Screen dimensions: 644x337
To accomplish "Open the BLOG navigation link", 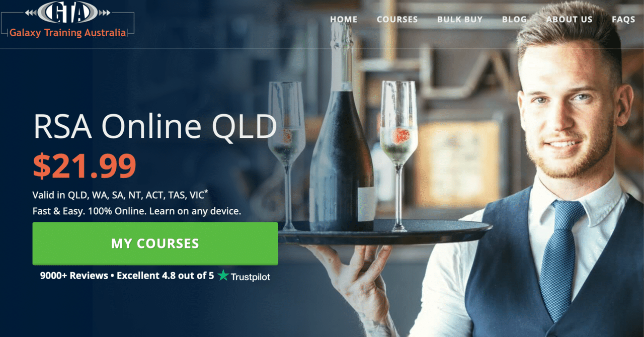I will tap(514, 20).
